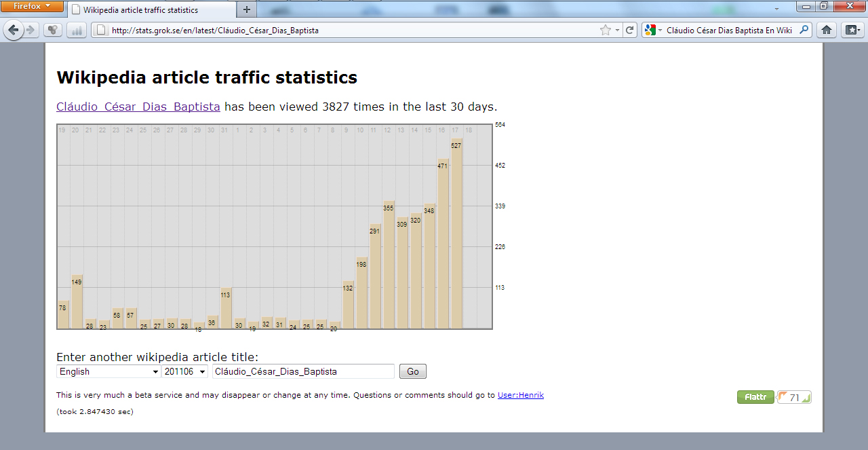The image size is (868, 450).
Task: Open the bookmarks menu button
Action: [x=852, y=30]
